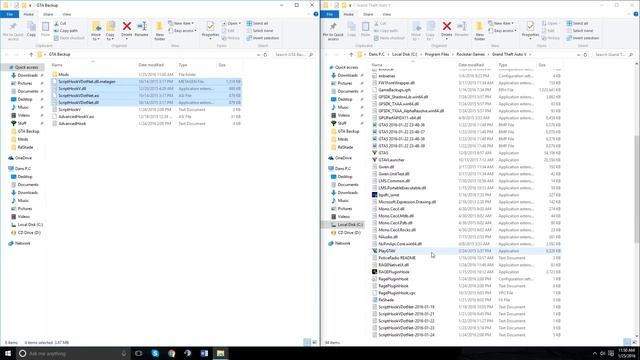Switch to large icons view in GTA Backup window
Image resolution: width=640 pixels, height=360 pixels.
[314, 342]
